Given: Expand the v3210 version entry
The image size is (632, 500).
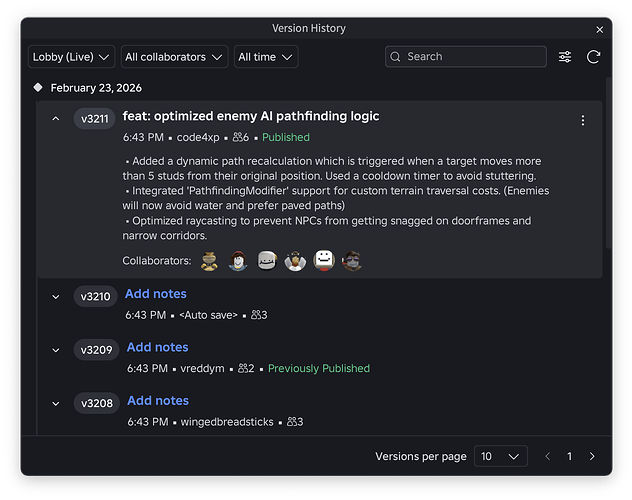Looking at the screenshot, I should [56, 297].
